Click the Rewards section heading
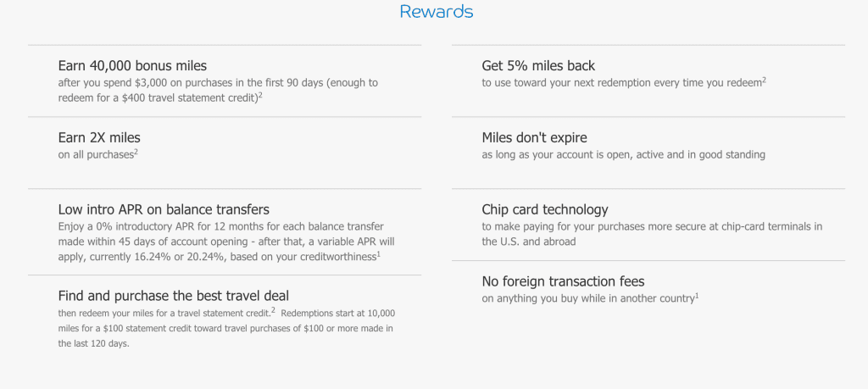 coord(437,12)
